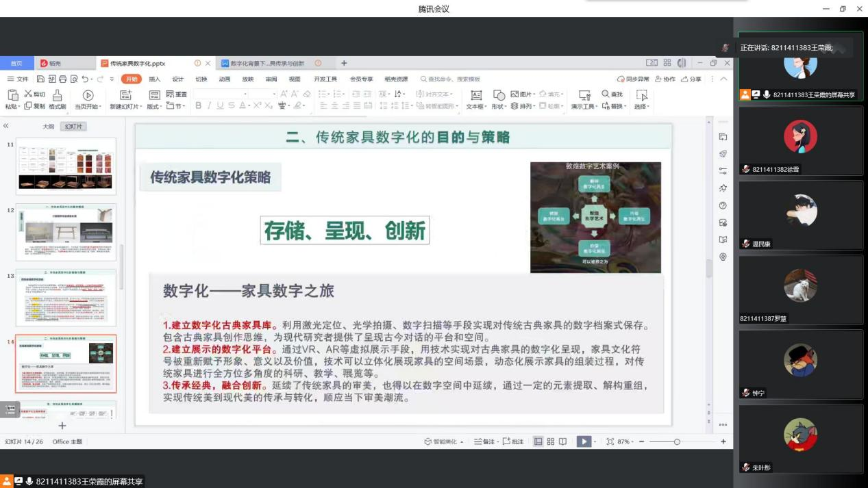Switch to the 动画 (Animation) ribbon tab
Viewport: 868px width, 488px height.
(x=225, y=79)
